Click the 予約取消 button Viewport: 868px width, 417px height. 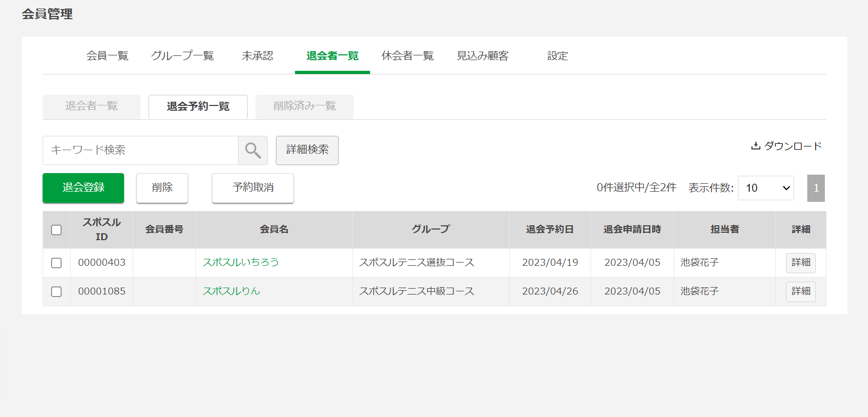[253, 187]
